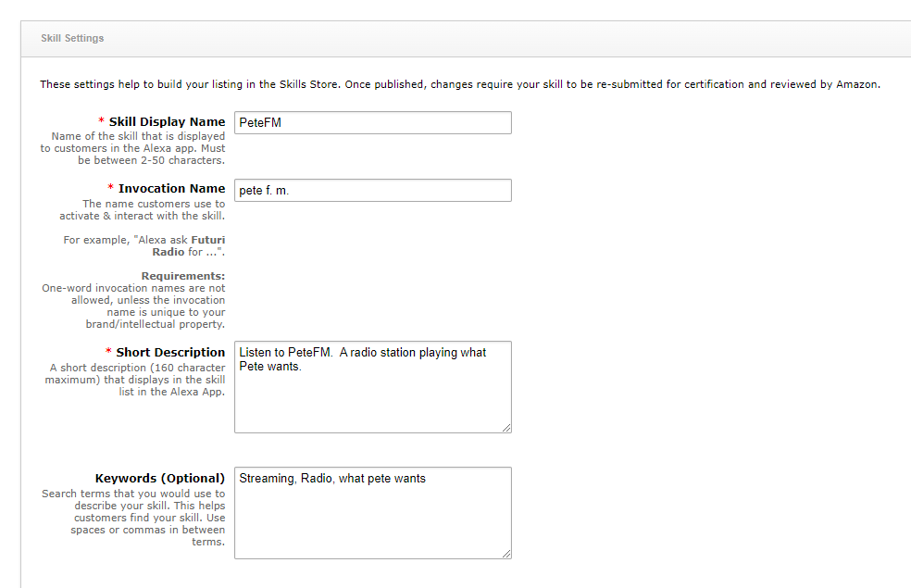This screenshot has width=911, height=588.
Task: Click the red asterisk beside Short Description
Action: (108, 352)
